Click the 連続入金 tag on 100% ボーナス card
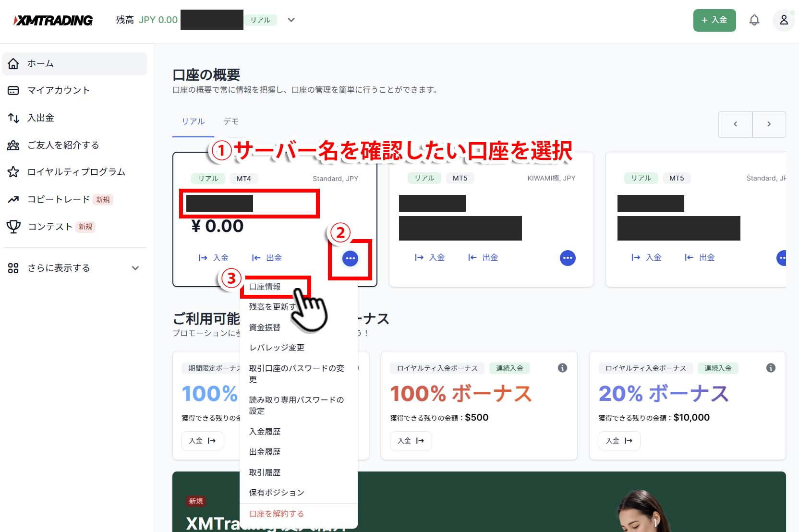 tap(509, 368)
